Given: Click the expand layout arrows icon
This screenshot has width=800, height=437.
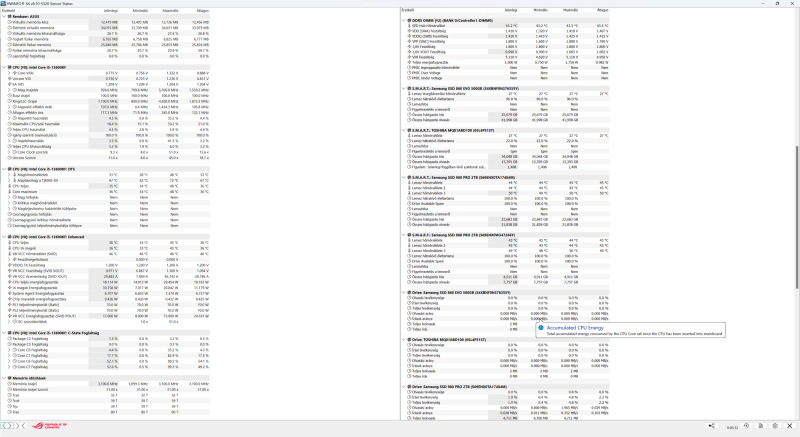Looking at the screenshot, I should [7, 425].
